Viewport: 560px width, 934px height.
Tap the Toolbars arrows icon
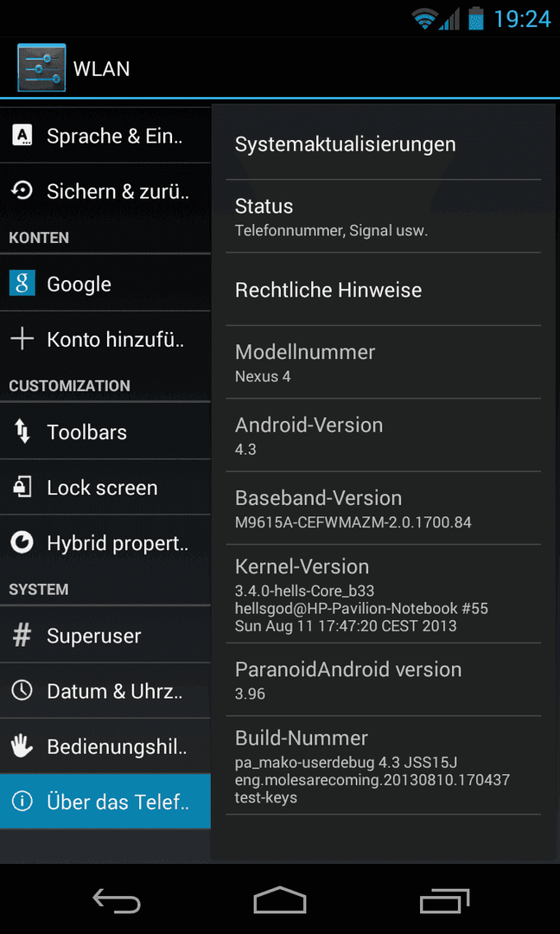tap(22, 432)
